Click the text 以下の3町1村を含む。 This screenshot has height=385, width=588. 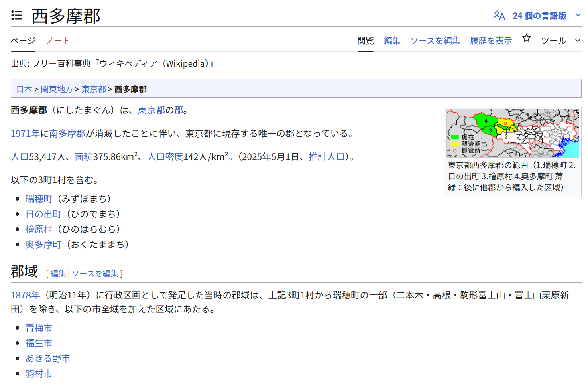[x=55, y=180]
